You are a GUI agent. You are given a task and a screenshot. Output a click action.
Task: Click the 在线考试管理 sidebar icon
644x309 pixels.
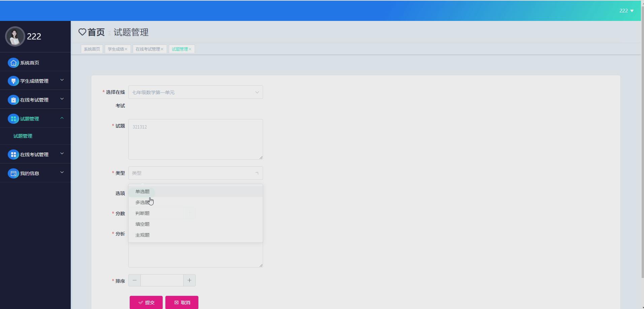[x=13, y=99]
